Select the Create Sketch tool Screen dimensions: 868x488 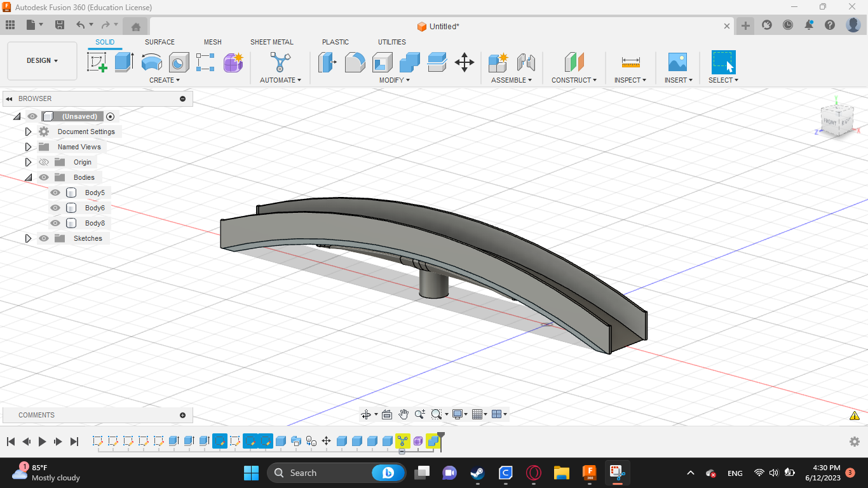coord(97,62)
